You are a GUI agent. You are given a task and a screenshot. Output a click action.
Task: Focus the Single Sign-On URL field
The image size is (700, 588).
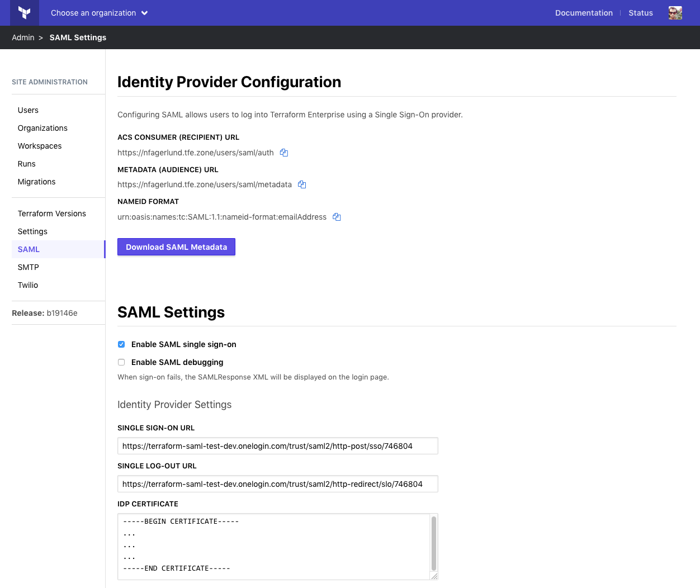tap(277, 446)
